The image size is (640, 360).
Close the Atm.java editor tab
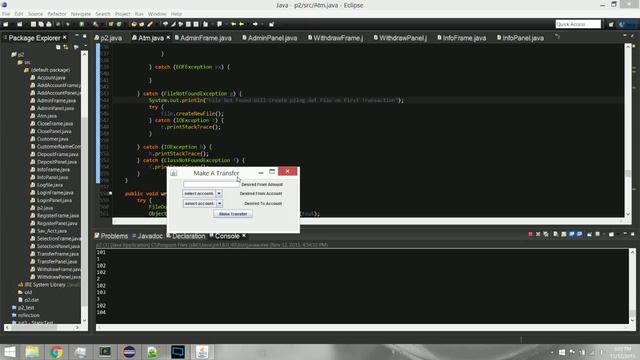click(168, 38)
